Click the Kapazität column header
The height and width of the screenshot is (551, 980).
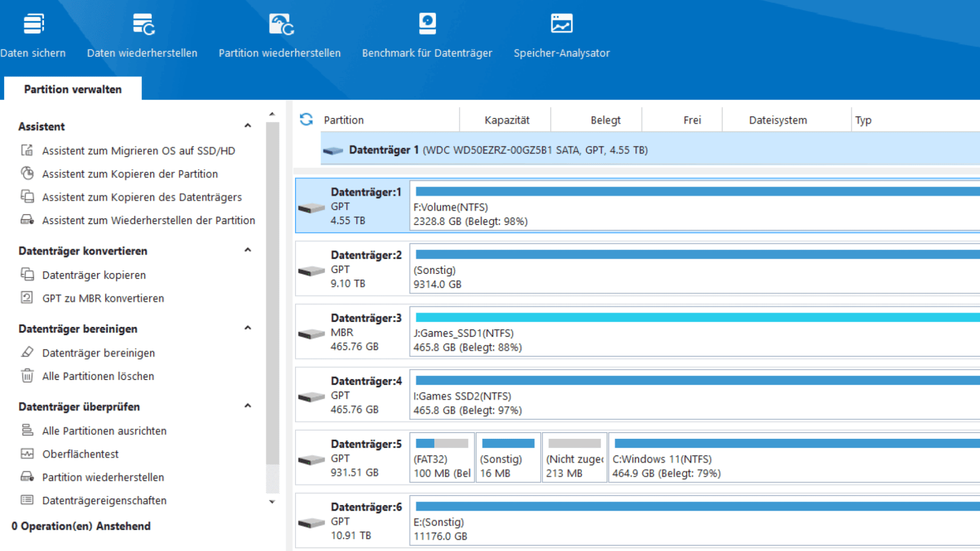pos(506,120)
